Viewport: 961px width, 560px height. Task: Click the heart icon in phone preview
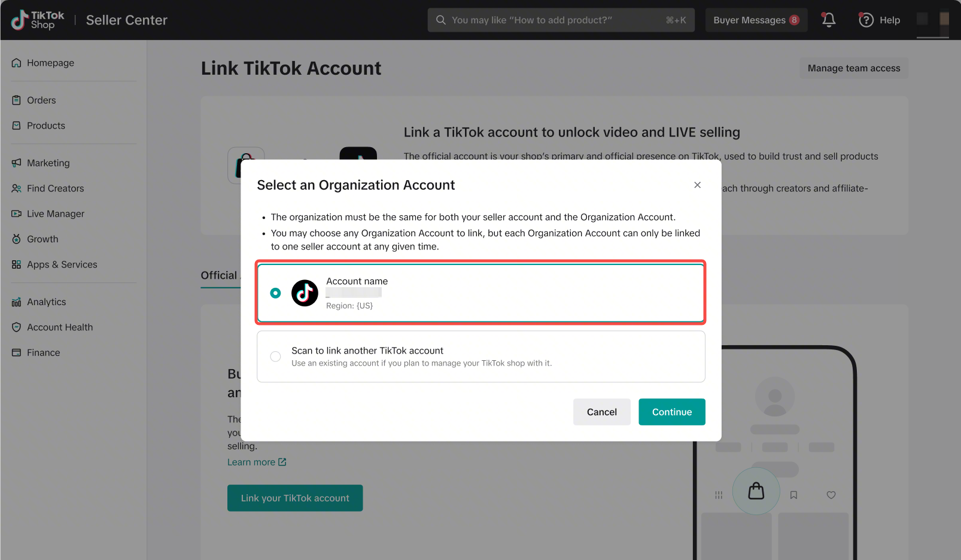[831, 495]
